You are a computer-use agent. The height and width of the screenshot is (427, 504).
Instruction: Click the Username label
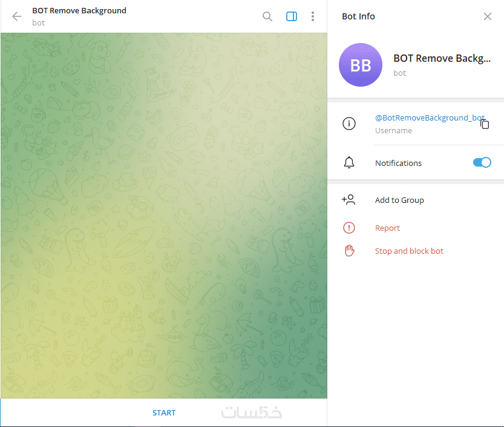pos(393,131)
